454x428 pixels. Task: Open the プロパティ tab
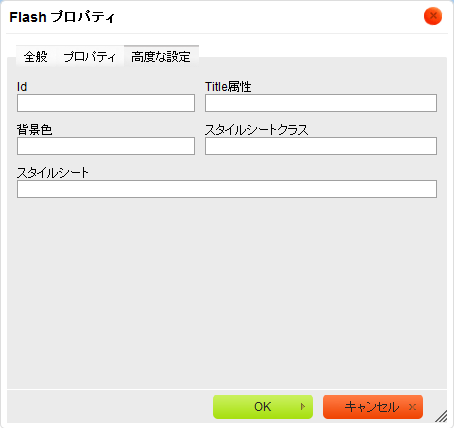[90, 57]
